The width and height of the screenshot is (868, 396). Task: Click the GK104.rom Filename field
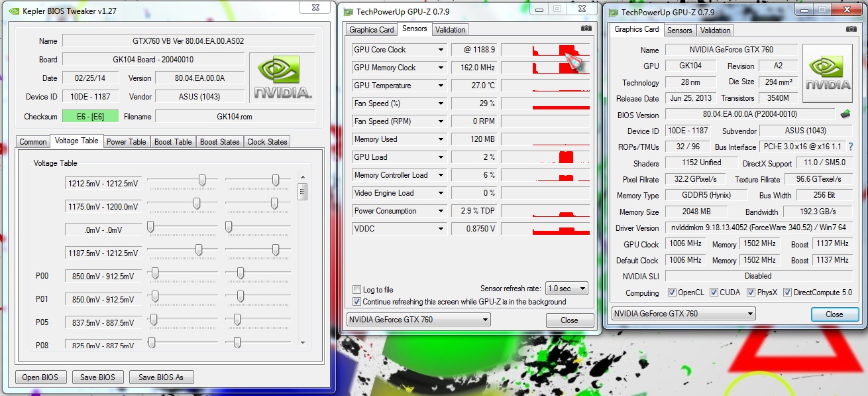235,116
